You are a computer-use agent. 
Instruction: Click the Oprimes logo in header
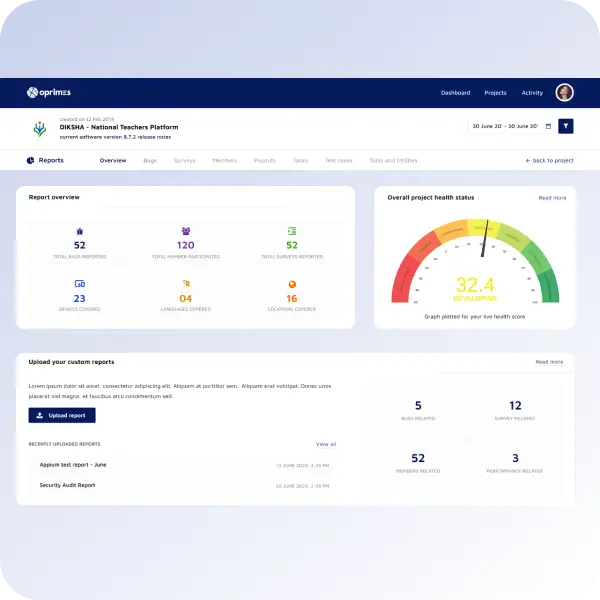pyautogui.click(x=48, y=92)
